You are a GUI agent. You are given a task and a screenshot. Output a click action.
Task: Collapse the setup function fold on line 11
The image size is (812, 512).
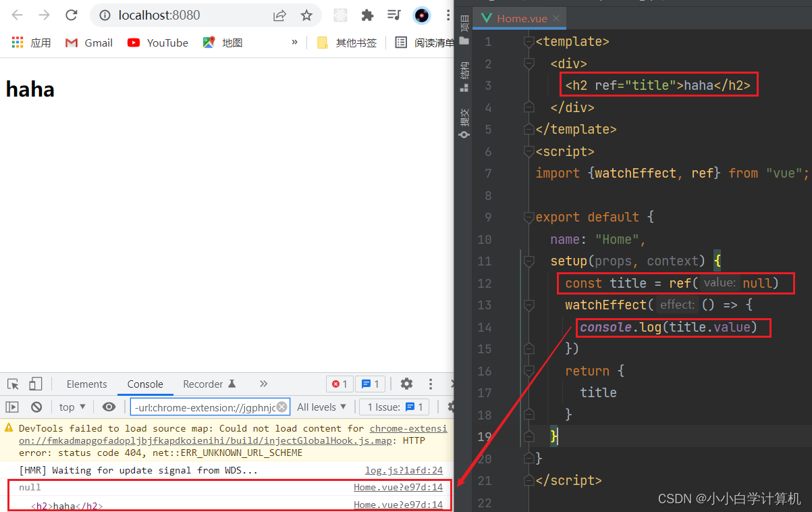click(x=530, y=261)
